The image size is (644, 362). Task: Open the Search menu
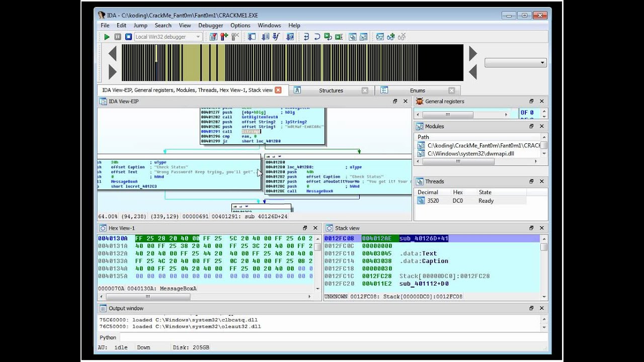point(163,26)
